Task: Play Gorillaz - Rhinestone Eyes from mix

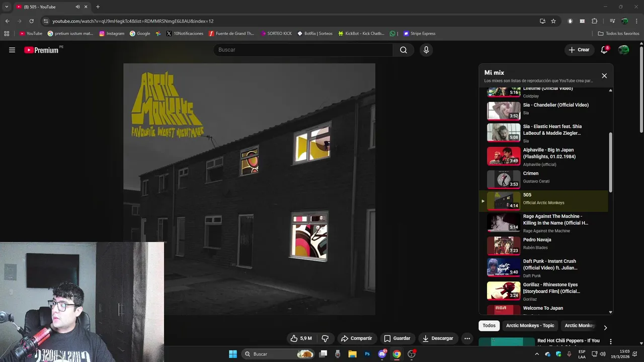Action: pos(543,291)
